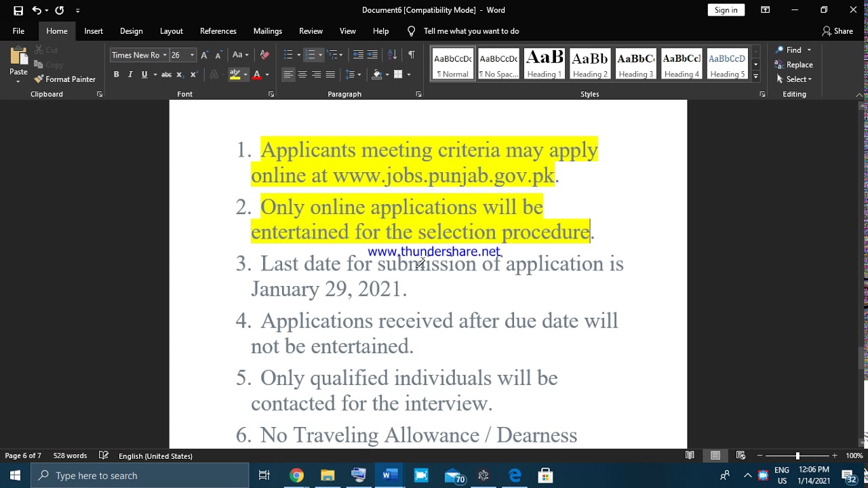Decrease the paragraph indent
Viewport: 868px width, 488px height.
click(358, 55)
